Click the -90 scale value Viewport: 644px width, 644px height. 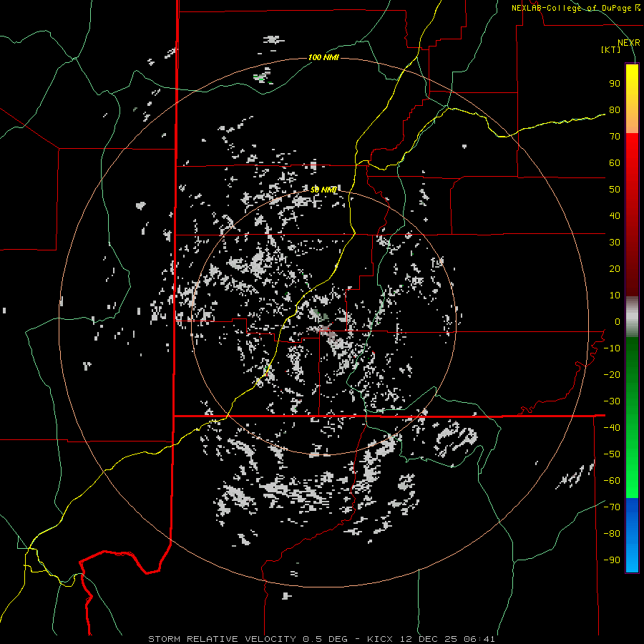click(612, 560)
